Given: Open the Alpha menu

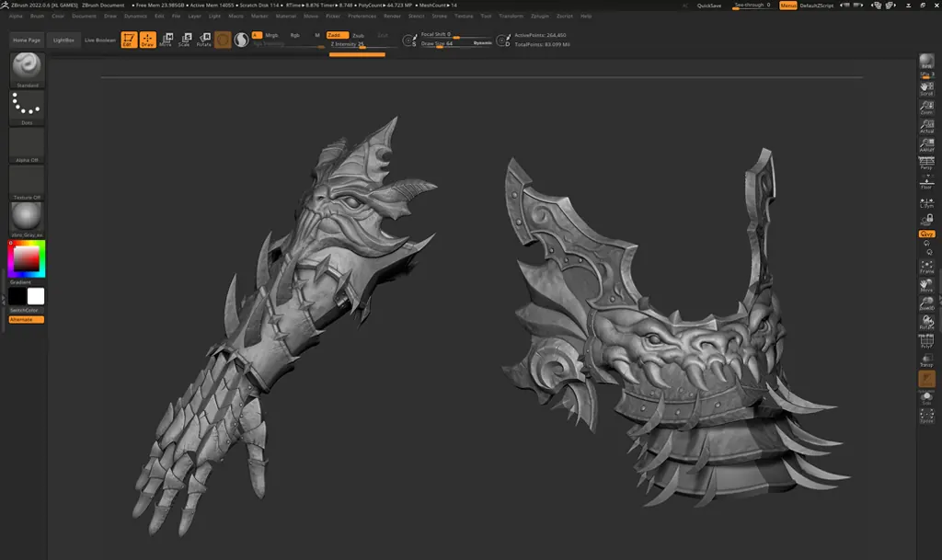Looking at the screenshot, I should [x=16, y=17].
